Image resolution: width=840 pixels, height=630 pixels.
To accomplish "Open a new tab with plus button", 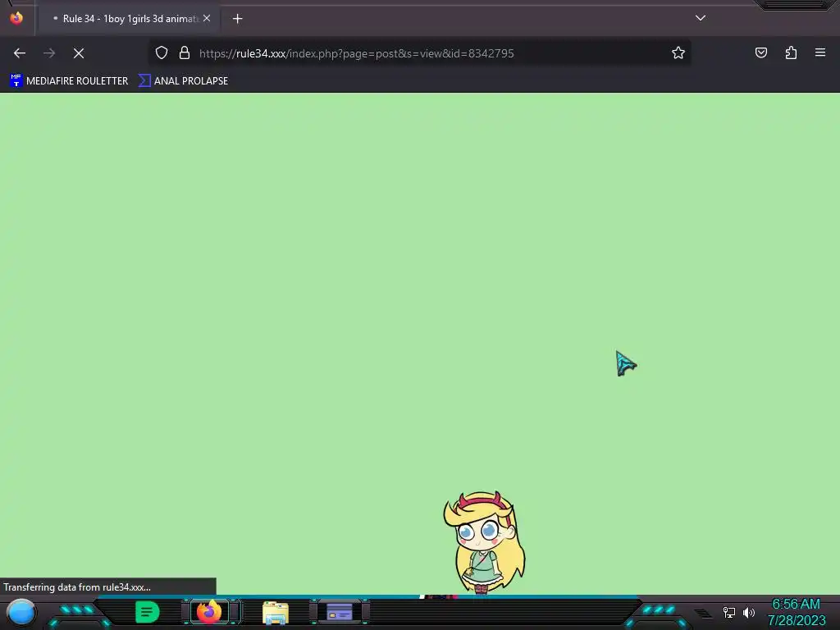I will pyautogui.click(x=237, y=19).
